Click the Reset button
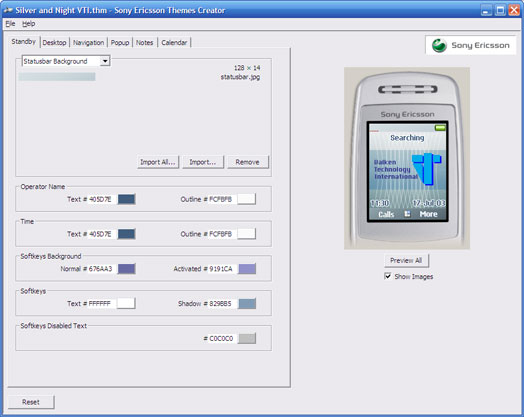The height and width of the screenshot is (417, 524). 31,402
